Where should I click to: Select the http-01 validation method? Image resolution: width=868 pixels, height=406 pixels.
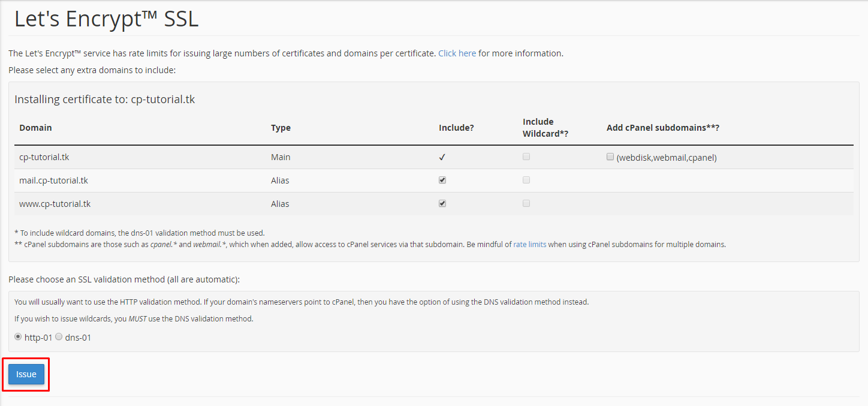[18, 336]
